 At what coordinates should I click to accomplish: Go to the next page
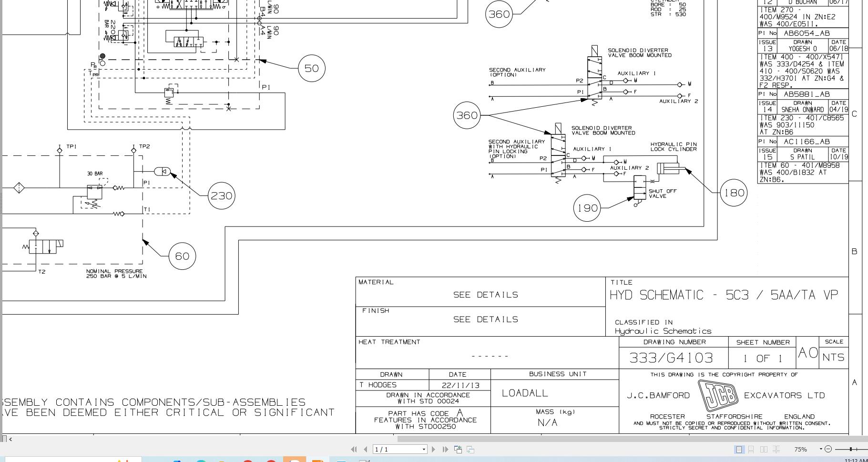tap(433, 449)
